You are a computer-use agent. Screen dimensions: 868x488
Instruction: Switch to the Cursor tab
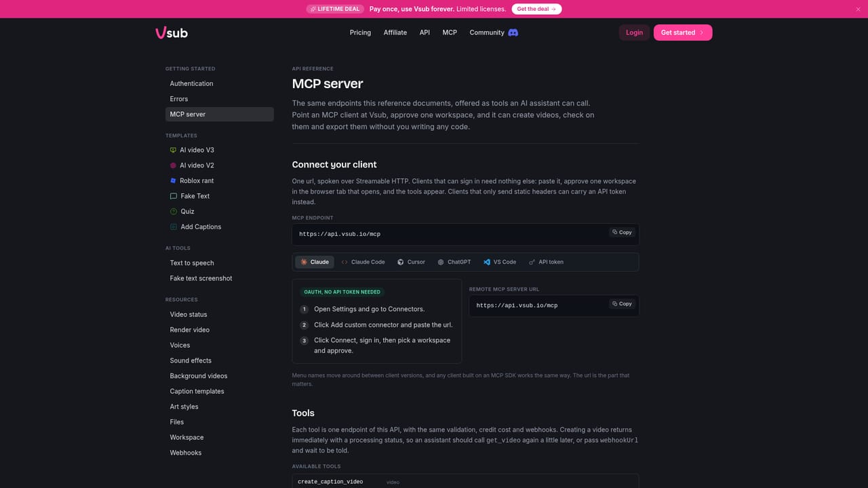pos(411,262)
